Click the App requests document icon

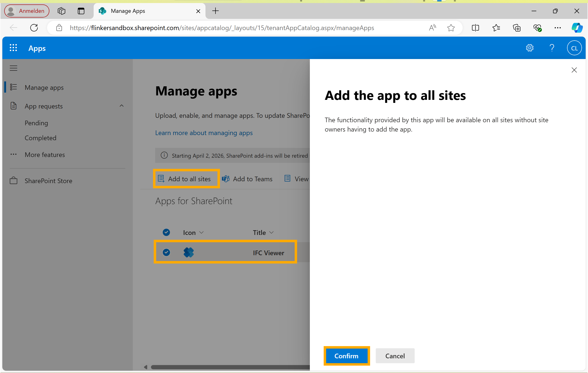(14, 106)
